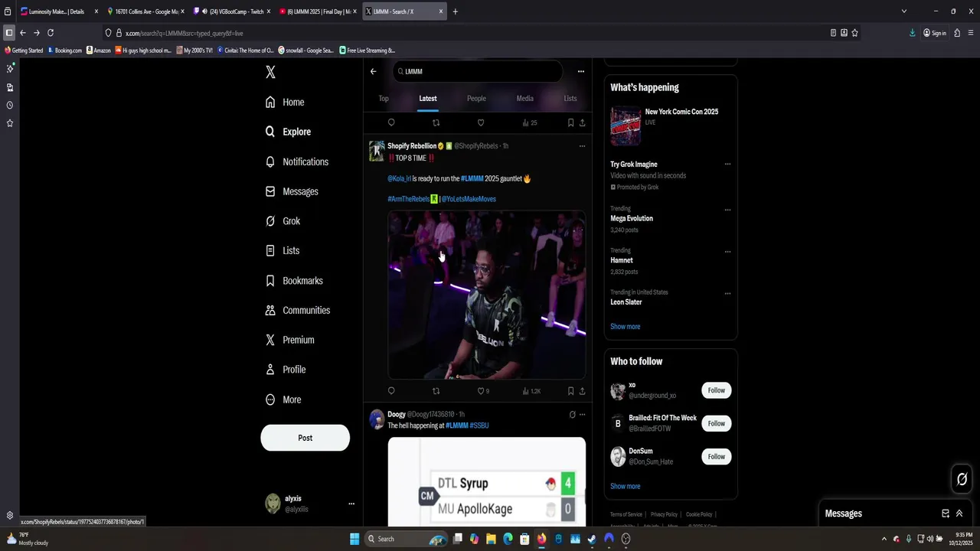Screen dimensions: 980x551
Task: Open a new browser tab
Action: pos(455,11)
